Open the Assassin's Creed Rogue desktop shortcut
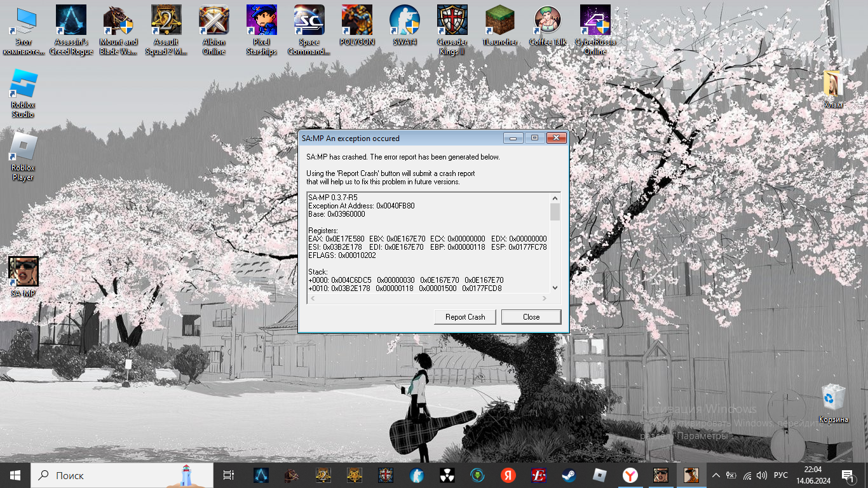868x488 pixels. pos(71,22)
